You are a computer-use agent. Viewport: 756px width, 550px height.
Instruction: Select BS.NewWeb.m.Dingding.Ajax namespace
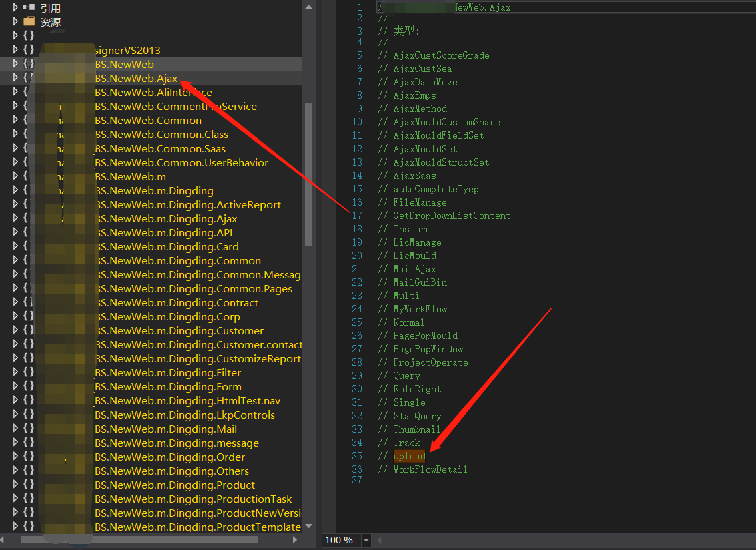tap(166, 218)
